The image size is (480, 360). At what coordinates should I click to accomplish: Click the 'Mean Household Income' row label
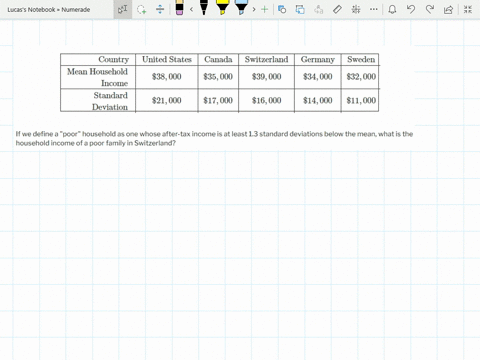click(x=97, y=77)
